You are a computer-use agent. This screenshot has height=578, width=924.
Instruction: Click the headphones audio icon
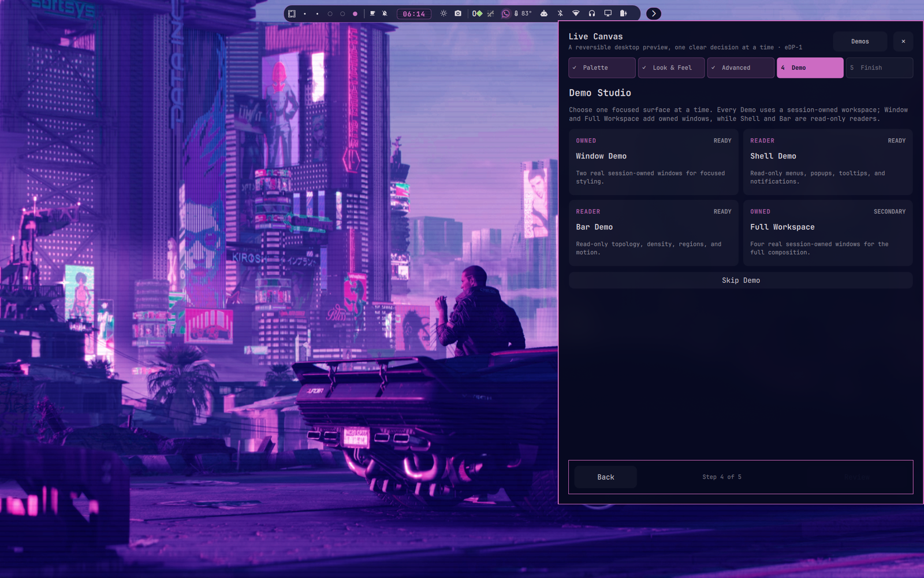pyautogui.click(x=592, y=13)
